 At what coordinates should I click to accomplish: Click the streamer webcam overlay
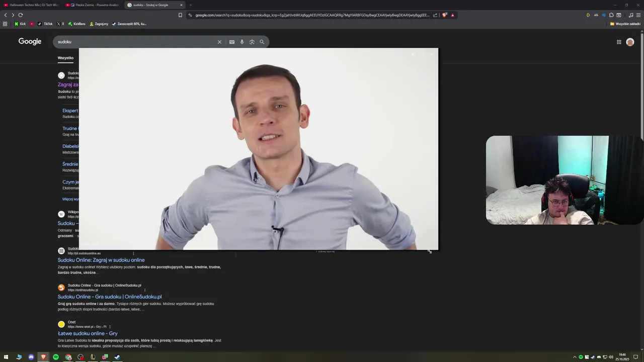tap(565, 180)
